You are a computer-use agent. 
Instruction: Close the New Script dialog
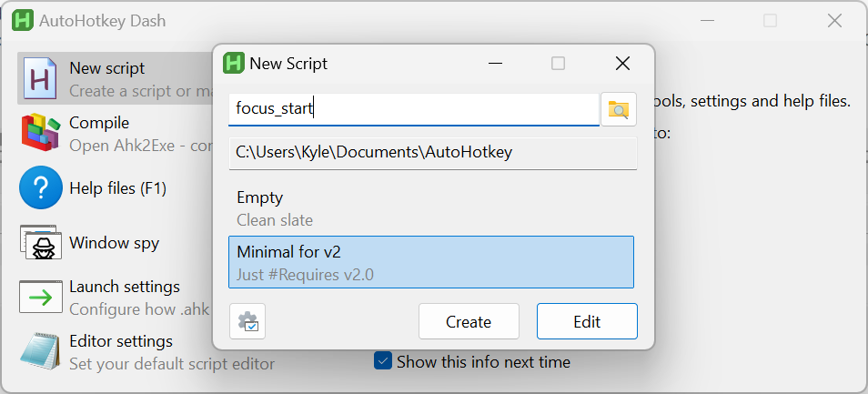[x=622, y=64]
